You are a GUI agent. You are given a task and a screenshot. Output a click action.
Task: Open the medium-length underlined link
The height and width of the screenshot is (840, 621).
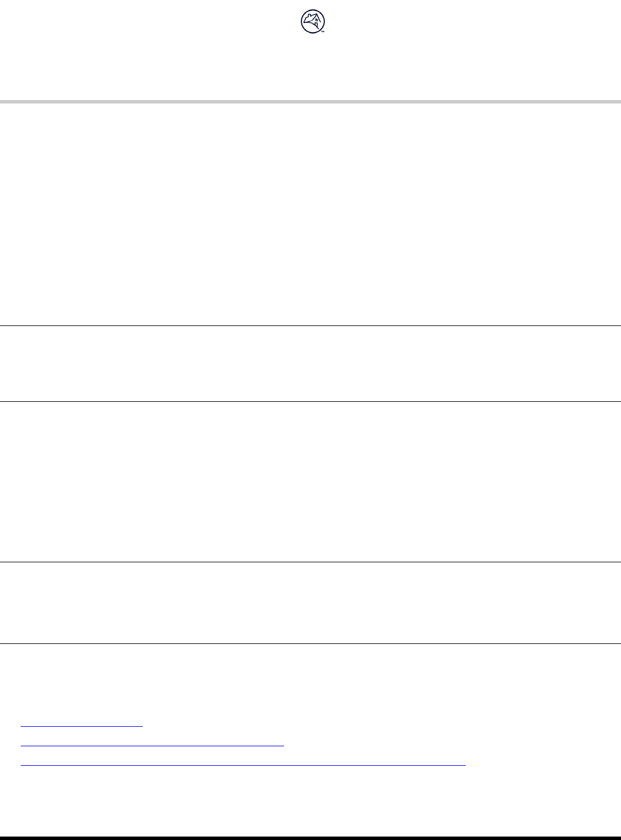click(152, 745)
